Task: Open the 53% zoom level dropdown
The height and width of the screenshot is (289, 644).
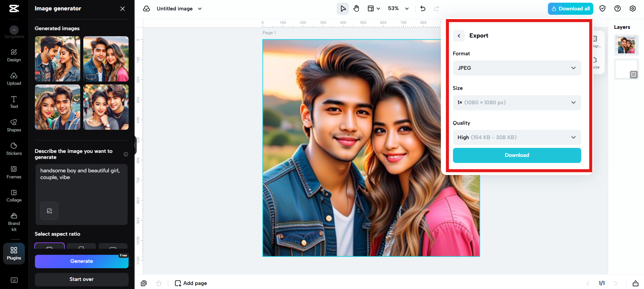Action: [x=398, y=9]
